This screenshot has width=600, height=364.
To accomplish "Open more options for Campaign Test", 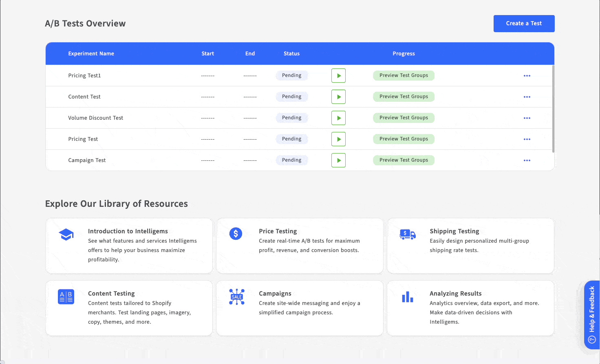I will pyautogui.click(x=527, y=160).
